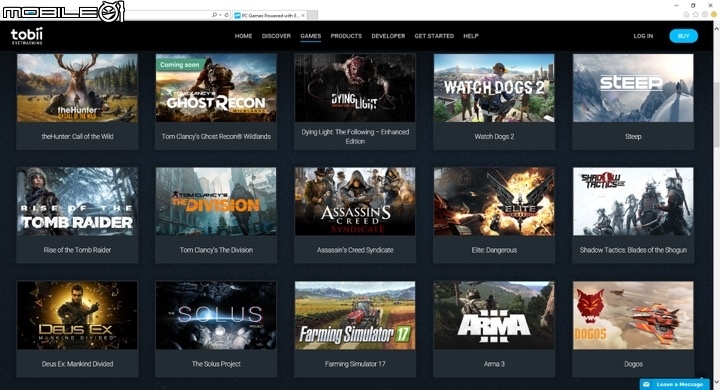Click the envelope icon in Leave a Message
The width and height of the screenshot is (720, 390).
[647, 384]
